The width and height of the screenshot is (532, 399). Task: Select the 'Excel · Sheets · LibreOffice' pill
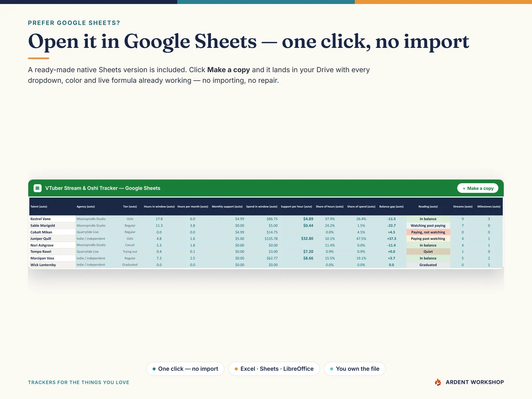pos(274,369)
